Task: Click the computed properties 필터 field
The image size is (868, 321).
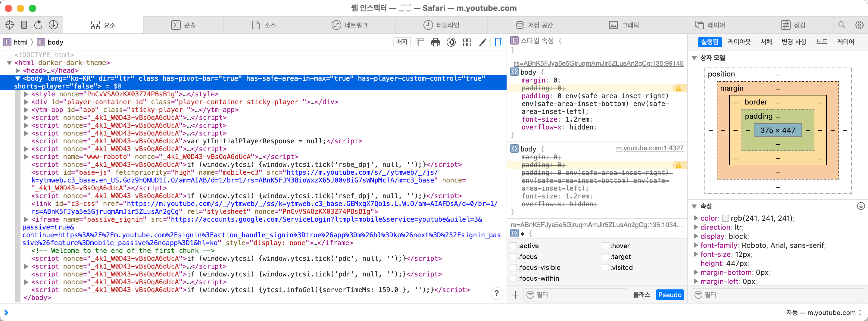Action: pyautogui.click(x=778, y=295)
